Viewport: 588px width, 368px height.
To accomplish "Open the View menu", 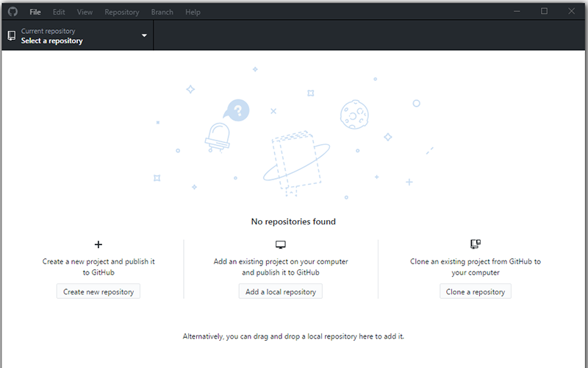I will (85, 12).
